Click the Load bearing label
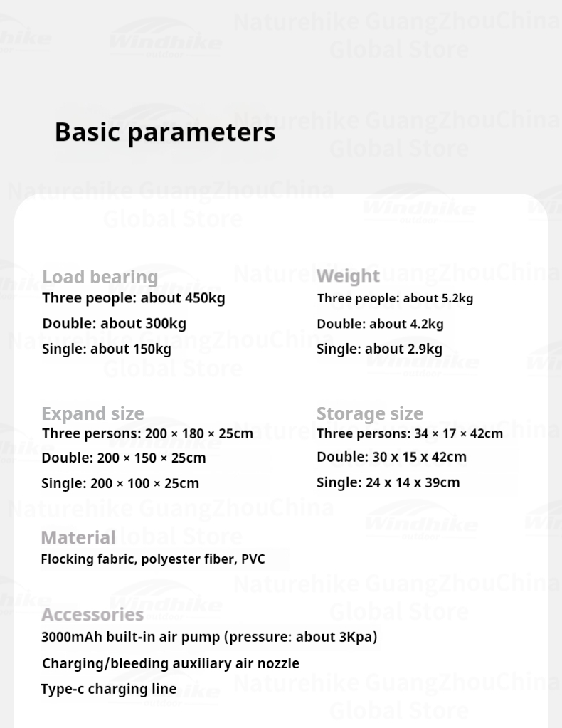 (100, 277)
